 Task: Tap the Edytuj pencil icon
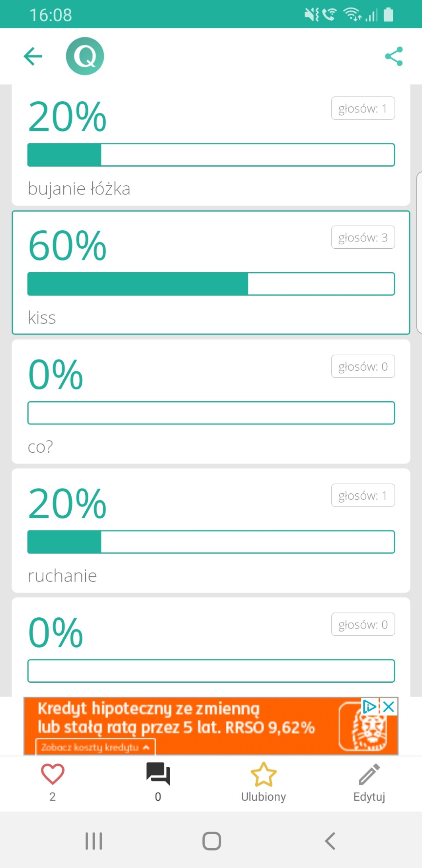(x=369, y=774)
